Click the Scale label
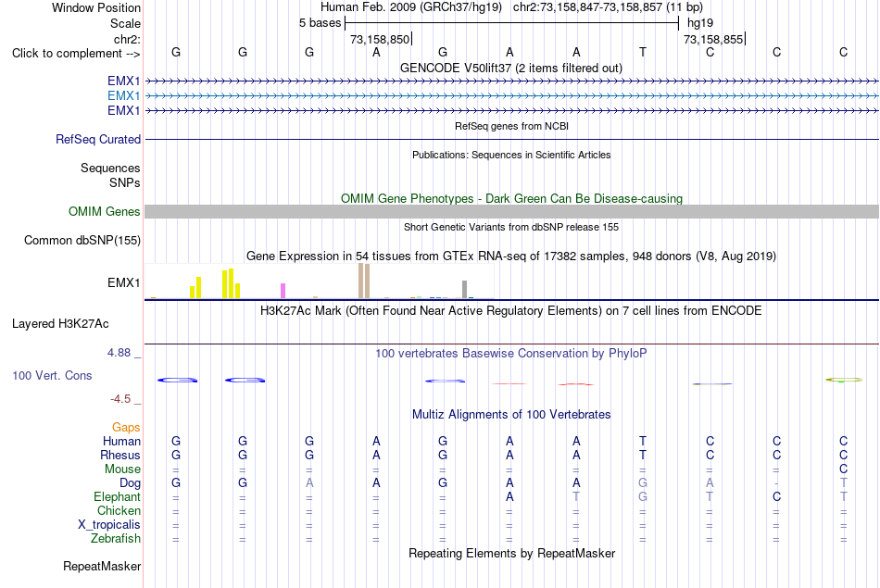Image resolution: width=880 pixels, height=588 pixels. [125, 23]
